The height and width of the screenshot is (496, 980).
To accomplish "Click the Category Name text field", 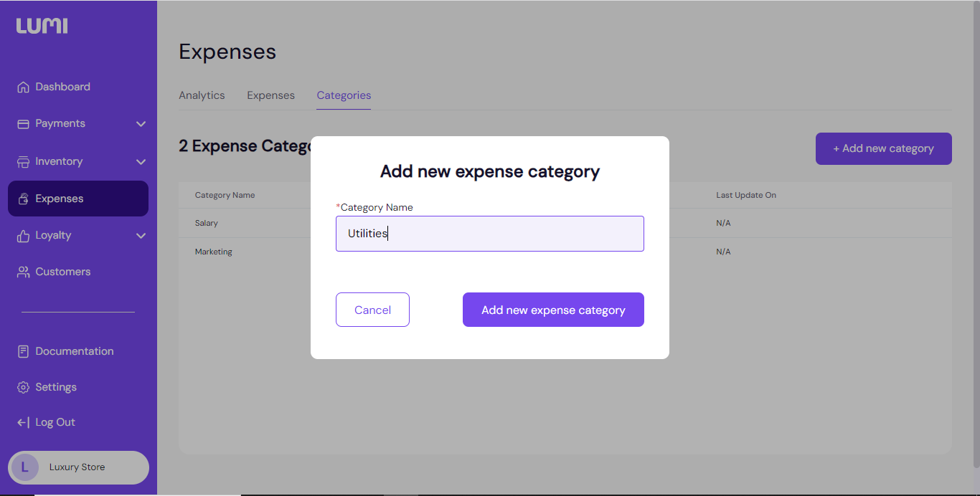I will [489, 234].
